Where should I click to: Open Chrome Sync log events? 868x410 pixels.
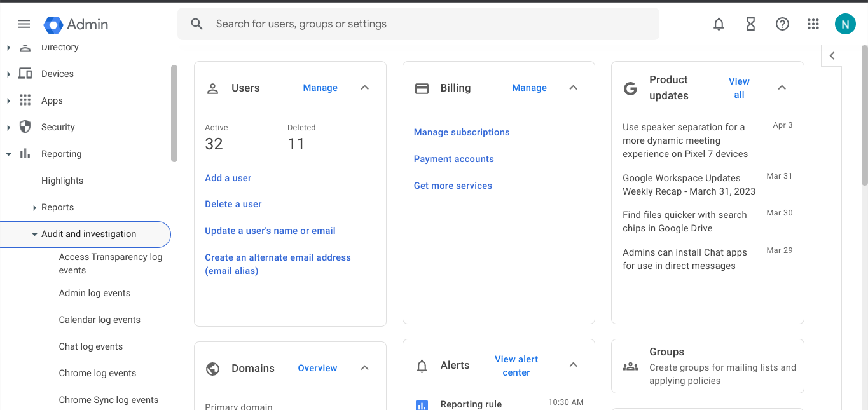click(109, 400)
